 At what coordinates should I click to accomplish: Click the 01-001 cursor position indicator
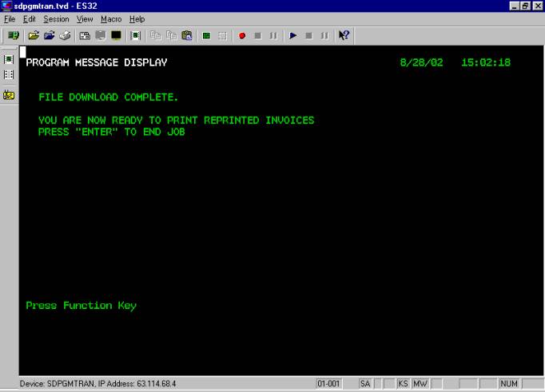(x=328, y=384)
